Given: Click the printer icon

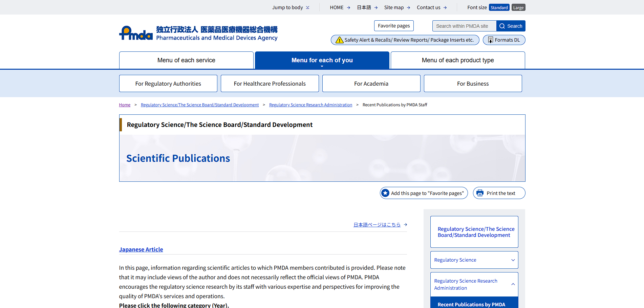Looking at the screenshot, I should (x=480, y=193).
